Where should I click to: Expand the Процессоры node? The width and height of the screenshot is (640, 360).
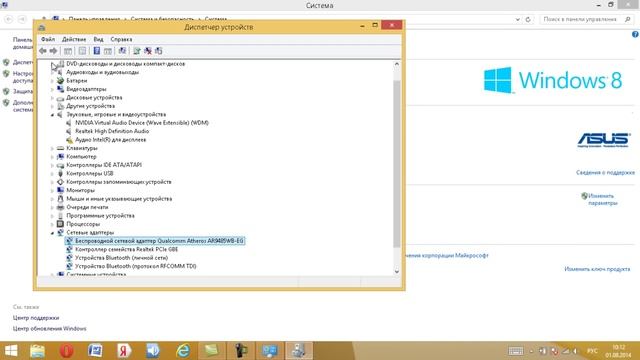click(x=52, y=224)
